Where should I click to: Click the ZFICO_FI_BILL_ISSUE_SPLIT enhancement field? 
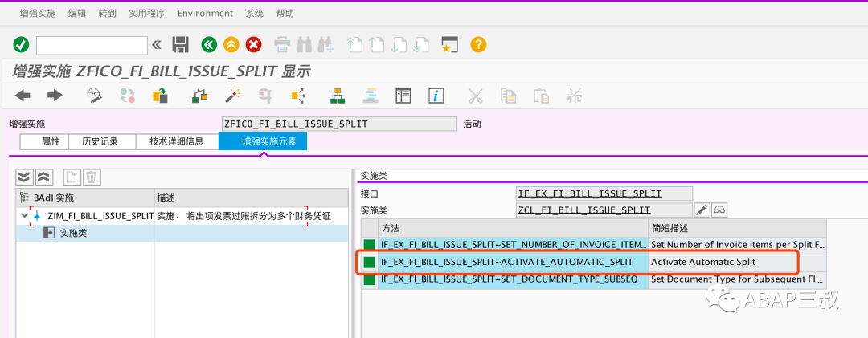pos(339,124)
